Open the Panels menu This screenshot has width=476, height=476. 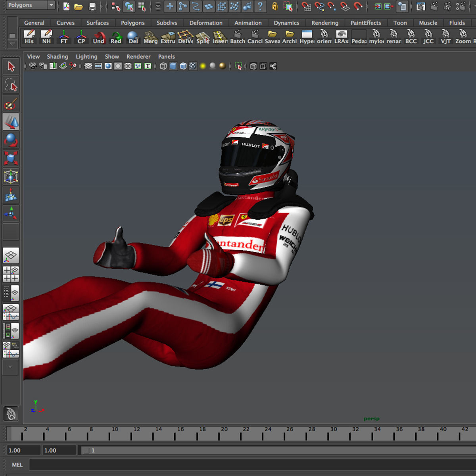click(166, 57)
